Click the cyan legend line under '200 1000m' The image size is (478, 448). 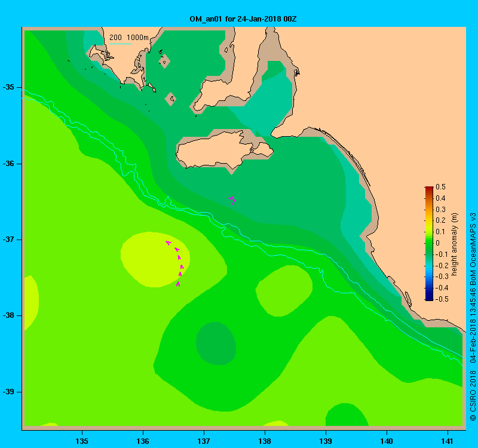coord(121,44)
